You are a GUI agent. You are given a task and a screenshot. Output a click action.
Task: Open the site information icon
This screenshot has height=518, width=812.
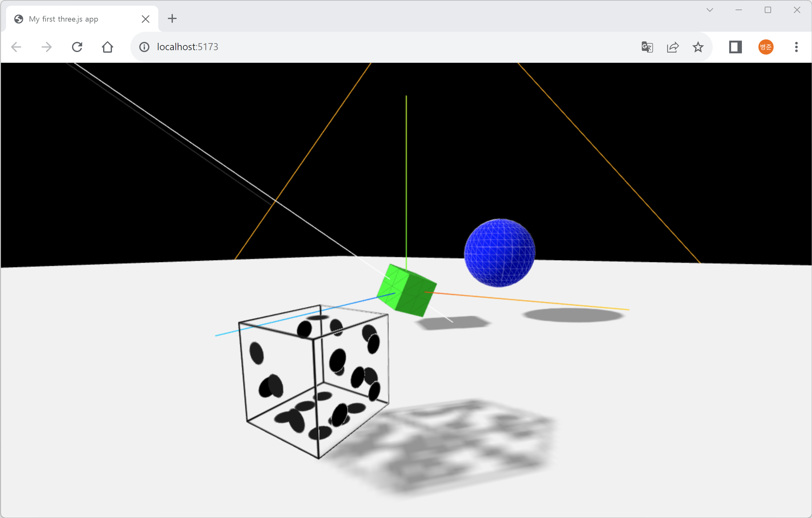[144, 47]
